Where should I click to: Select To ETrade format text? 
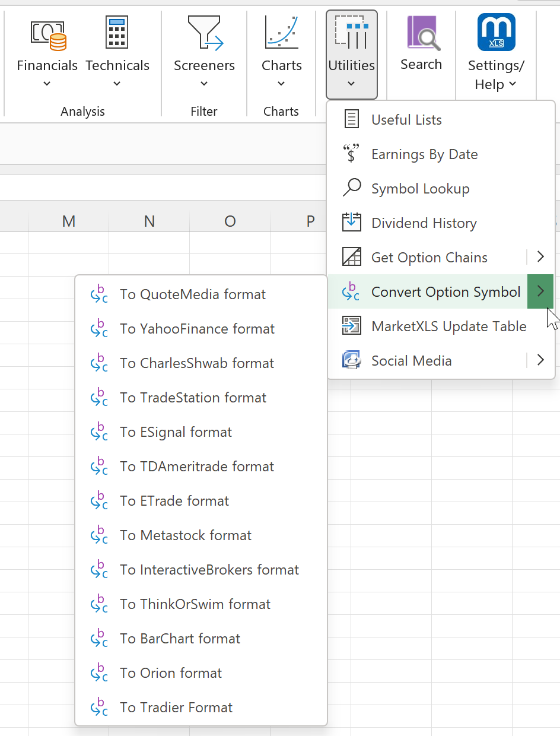point(174,501)
